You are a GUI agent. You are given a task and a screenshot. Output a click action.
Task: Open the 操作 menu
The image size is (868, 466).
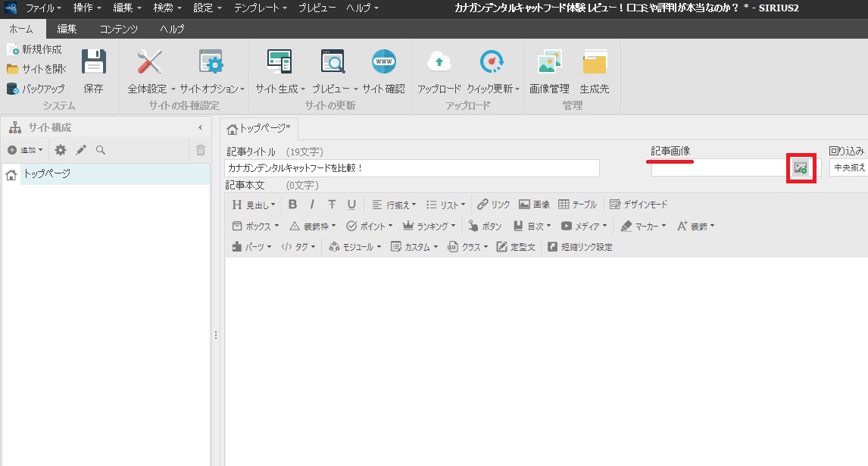[x=87, y=8]
